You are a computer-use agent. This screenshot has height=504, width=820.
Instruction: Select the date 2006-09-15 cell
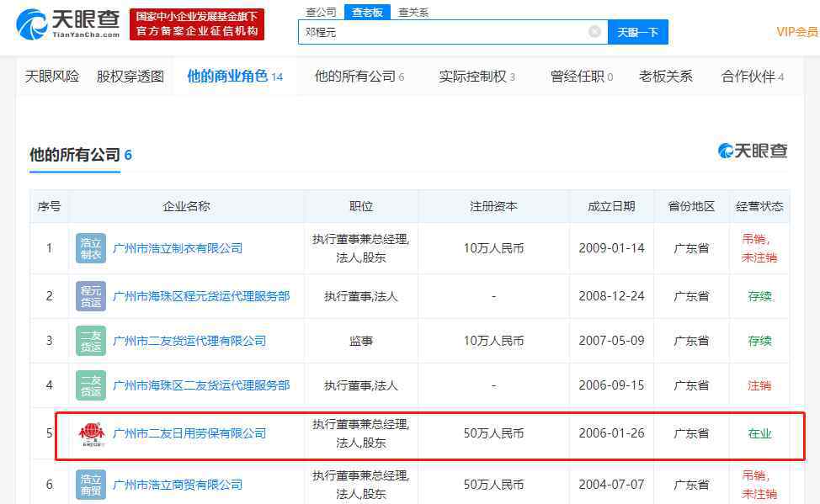(x=611, y=385)
